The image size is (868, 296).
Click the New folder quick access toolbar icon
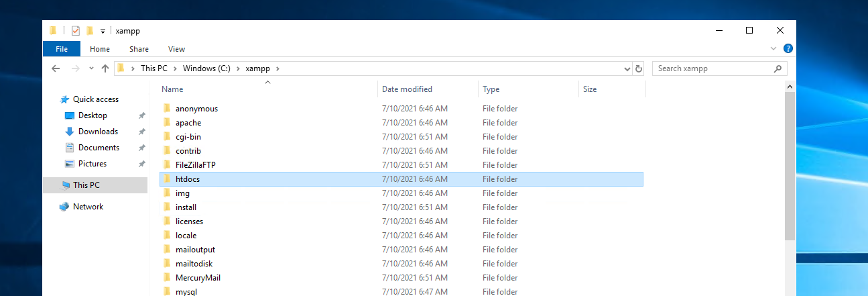click(90, 31)
